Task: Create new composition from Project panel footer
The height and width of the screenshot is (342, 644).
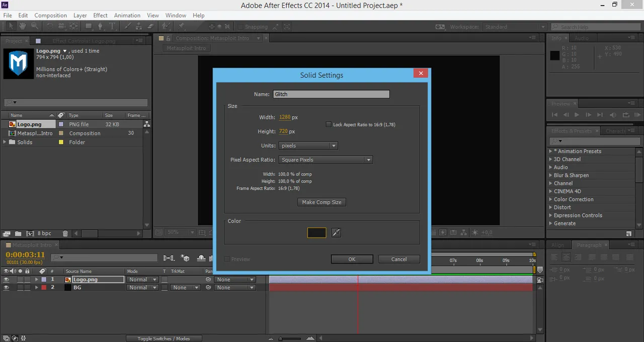Action: pos(30,233)
